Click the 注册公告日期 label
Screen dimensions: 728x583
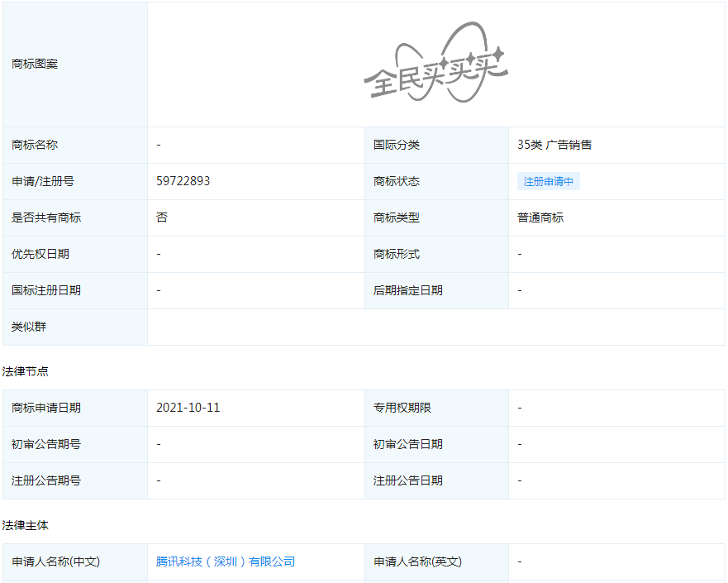(x=408, y=480)
